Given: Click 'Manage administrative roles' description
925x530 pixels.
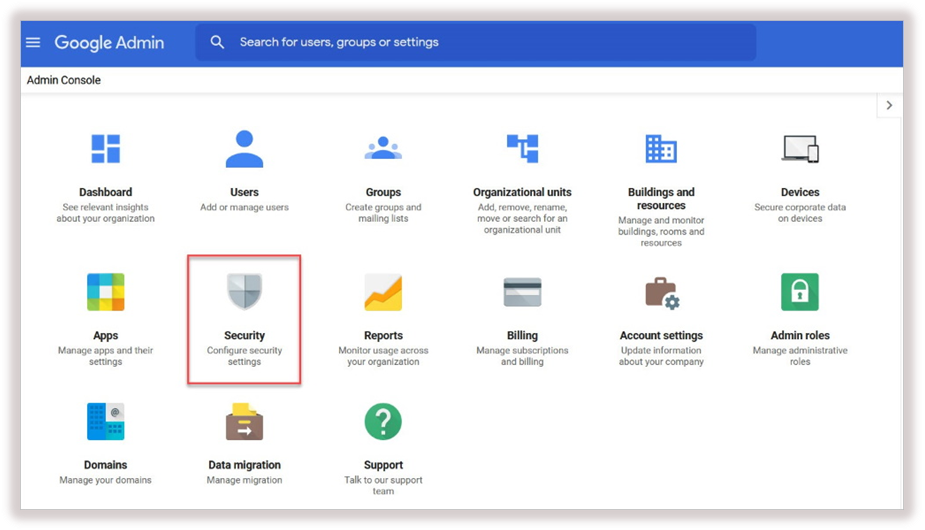Looking at the screenshot, I should [x=800, y=356].
